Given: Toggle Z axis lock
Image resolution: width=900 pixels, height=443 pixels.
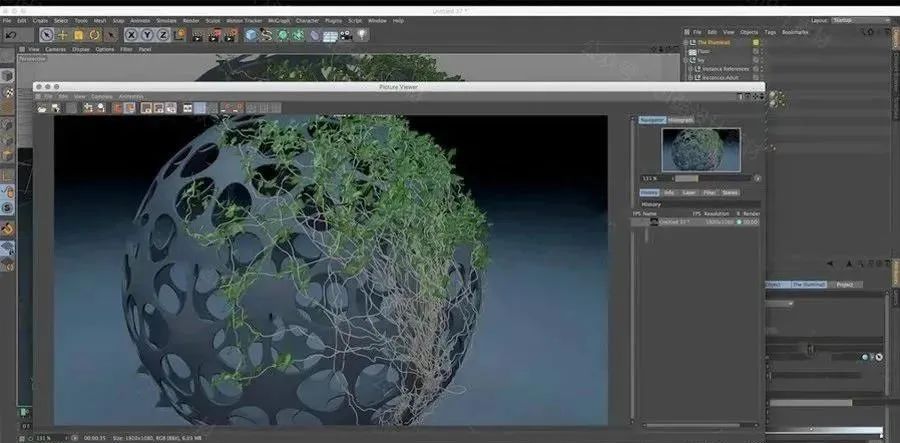Looking at the screenshot, I should click(x=164, y=35).
